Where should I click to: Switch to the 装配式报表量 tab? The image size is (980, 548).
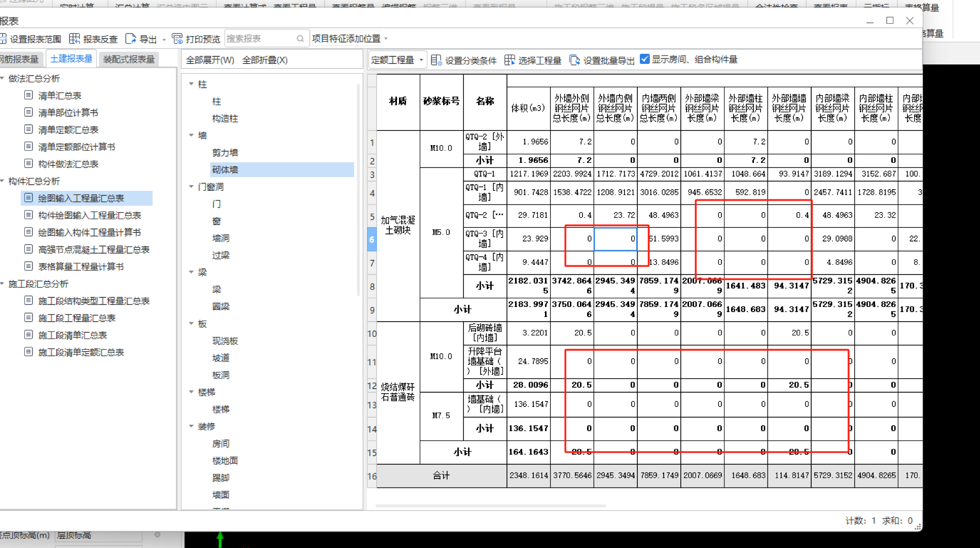129,59
